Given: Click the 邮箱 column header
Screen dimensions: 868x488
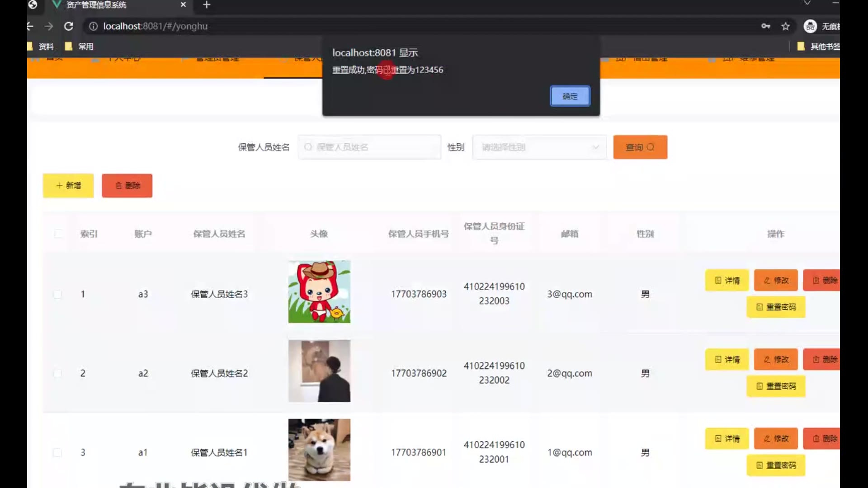Looking at the screenshot, I should coord(570,234).
